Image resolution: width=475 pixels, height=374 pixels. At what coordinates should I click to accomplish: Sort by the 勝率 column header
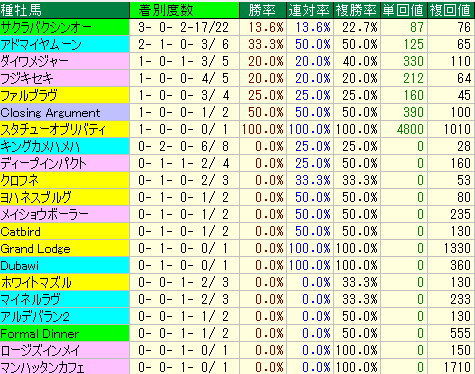click(x=262, y=10)
